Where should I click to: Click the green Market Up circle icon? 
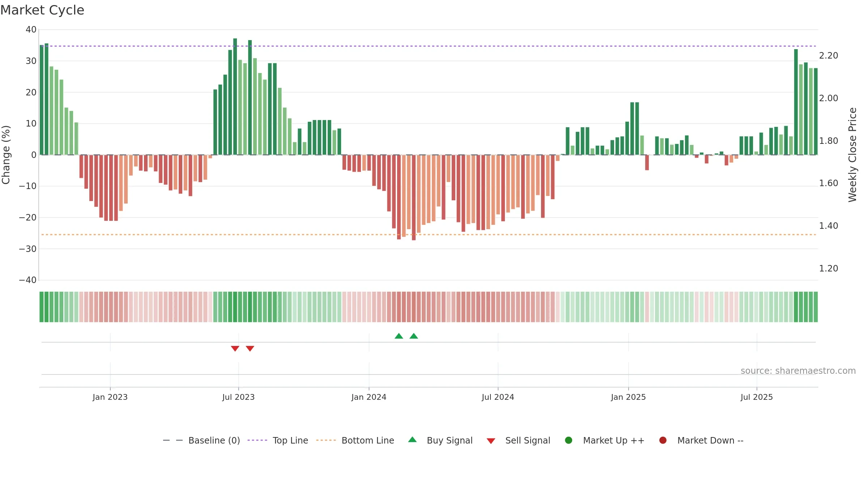tap(569, 440)
